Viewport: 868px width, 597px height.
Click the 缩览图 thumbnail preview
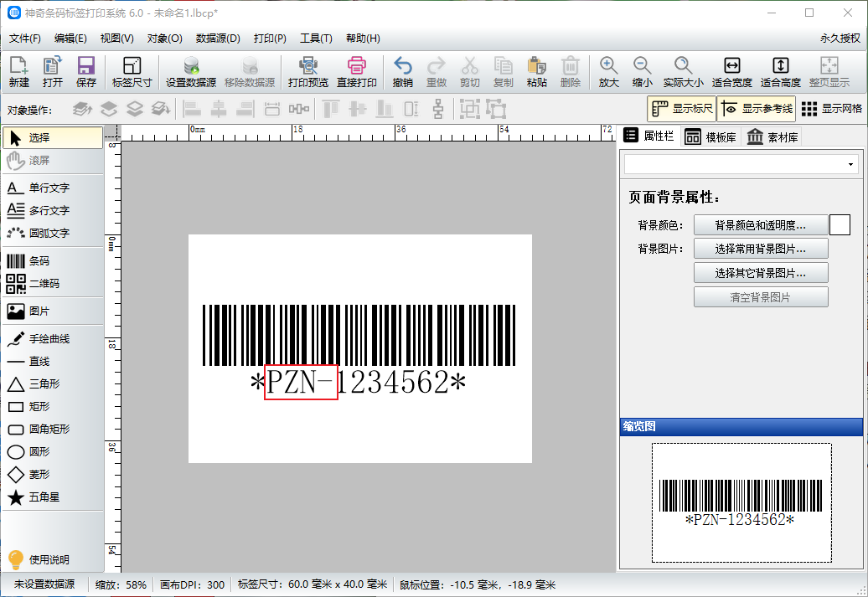[x=741, y=502]
